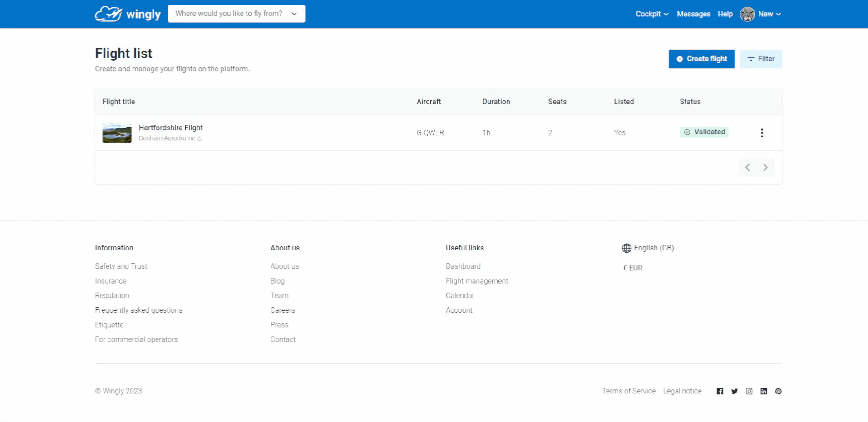Open Flight management footer link

click(477, 281)
